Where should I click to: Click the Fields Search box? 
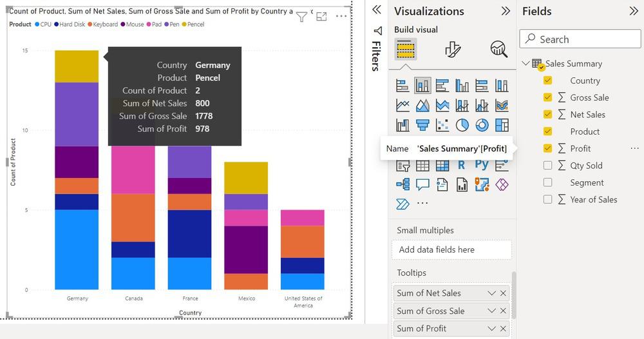580,39
